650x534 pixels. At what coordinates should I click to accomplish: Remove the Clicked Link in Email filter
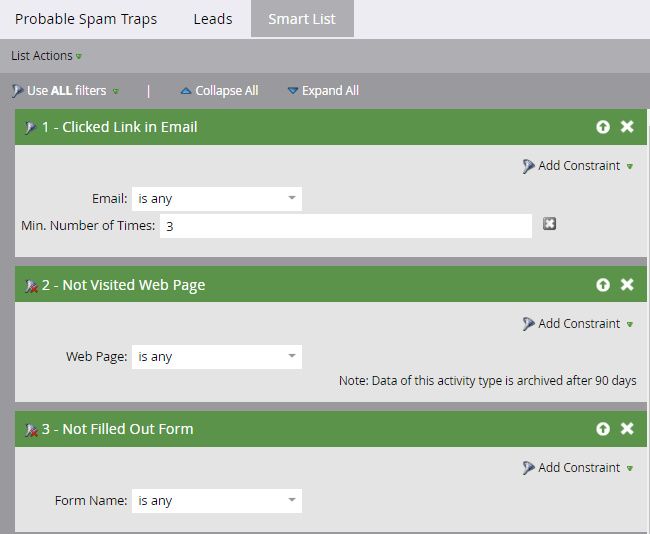(627, 127)
